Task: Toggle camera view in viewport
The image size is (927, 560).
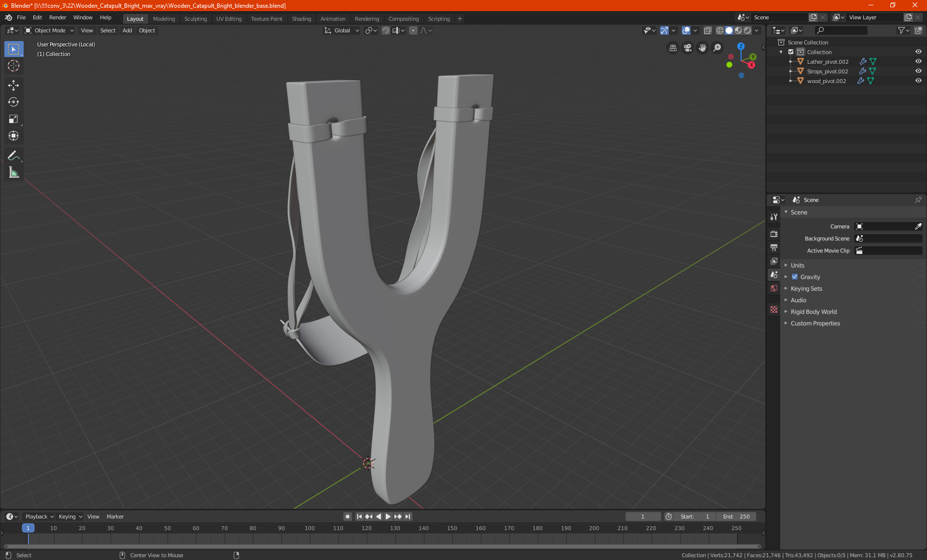Action: point(688,48)
